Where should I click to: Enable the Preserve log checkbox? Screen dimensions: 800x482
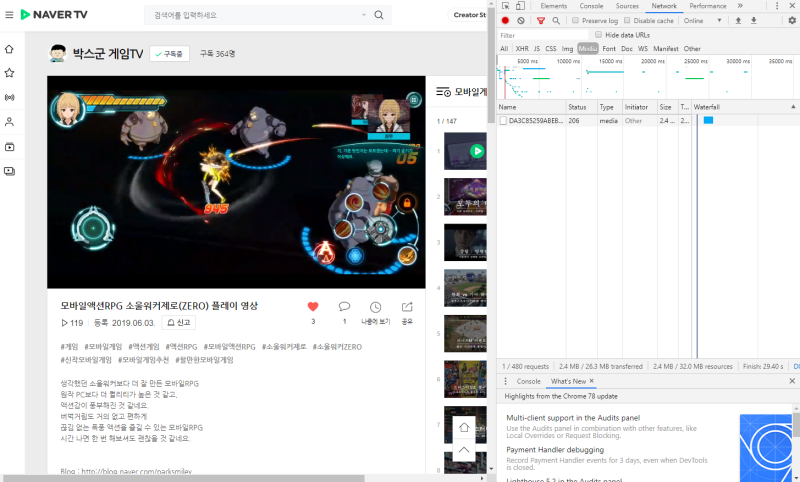(x=575, y=20)
